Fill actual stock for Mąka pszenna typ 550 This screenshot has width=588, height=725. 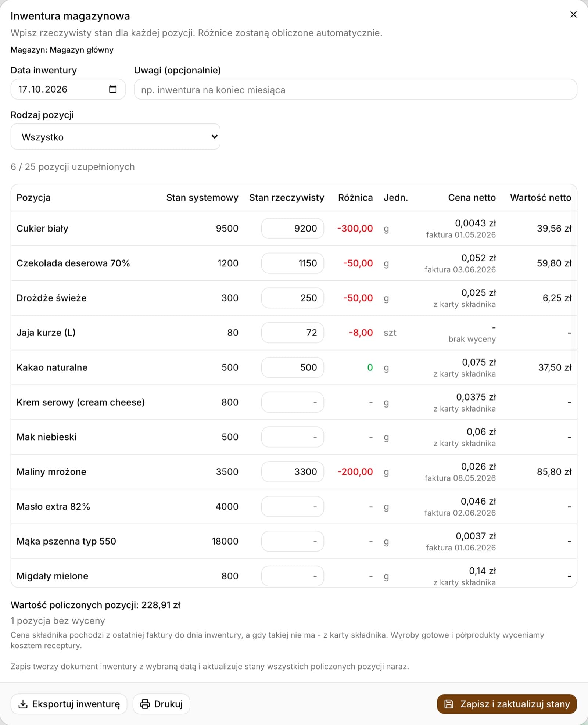pyautogui.click(x=293, y=541)
